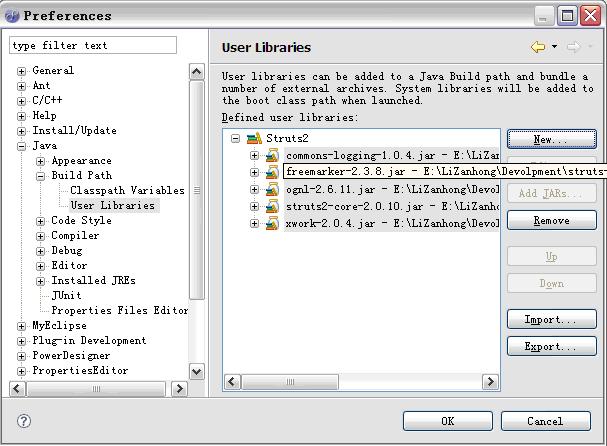Expand the Help preferences node
The width and height of the screenshot is (607, 446).
coord(22,116)
